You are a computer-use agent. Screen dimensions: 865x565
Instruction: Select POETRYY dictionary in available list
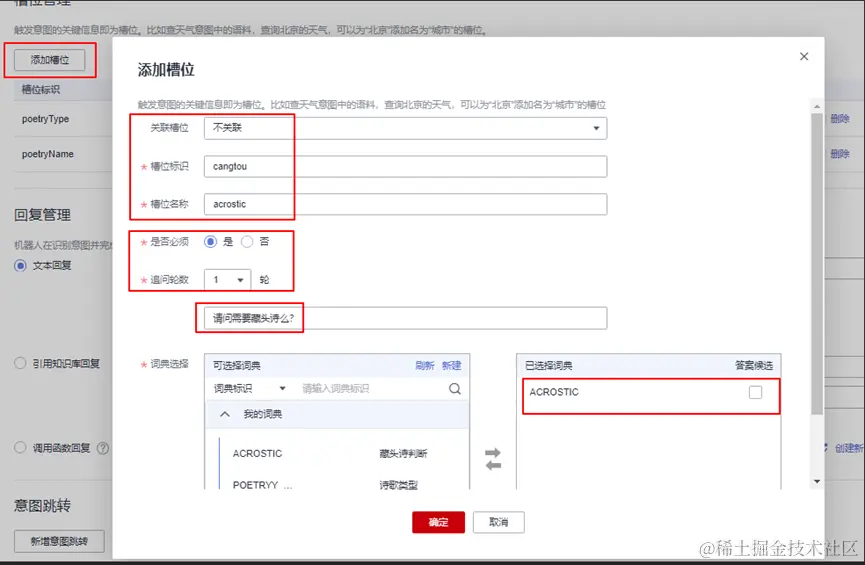tap(262, 485)
